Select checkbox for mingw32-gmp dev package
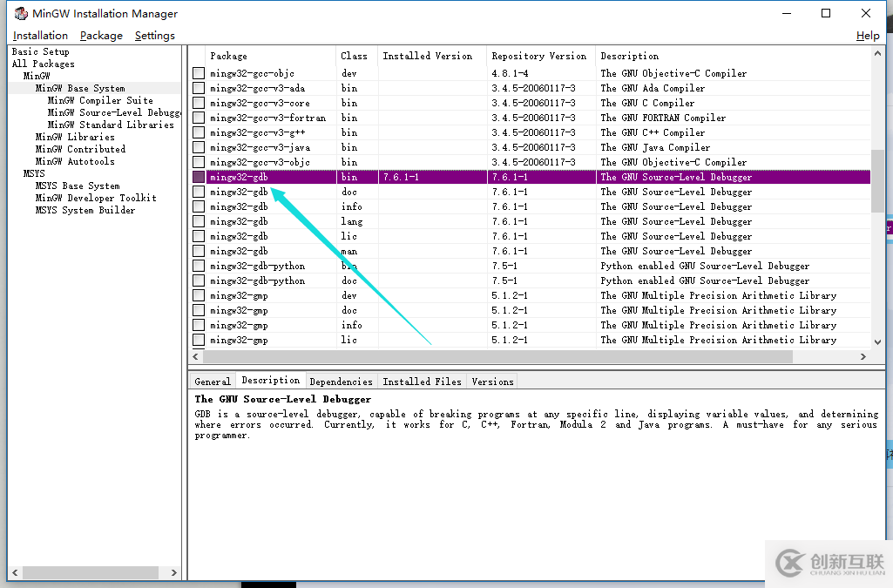The width and height of the screenshot is (893, 588). [x=199, y=295]
